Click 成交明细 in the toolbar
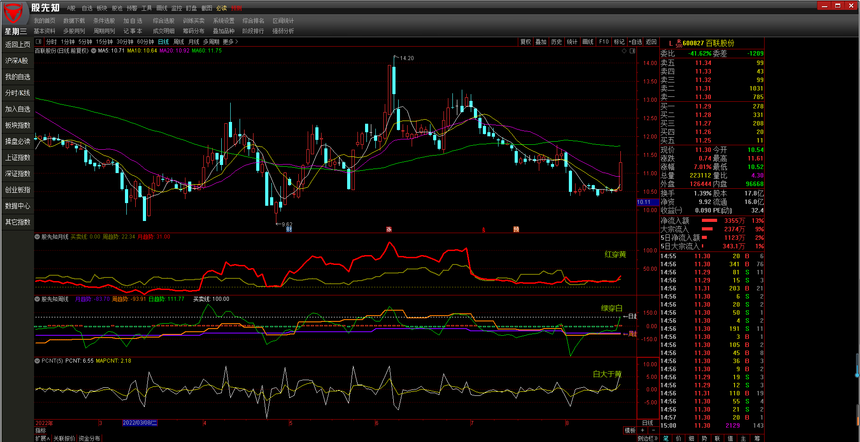The image size is (860, 442). point(163,31)
